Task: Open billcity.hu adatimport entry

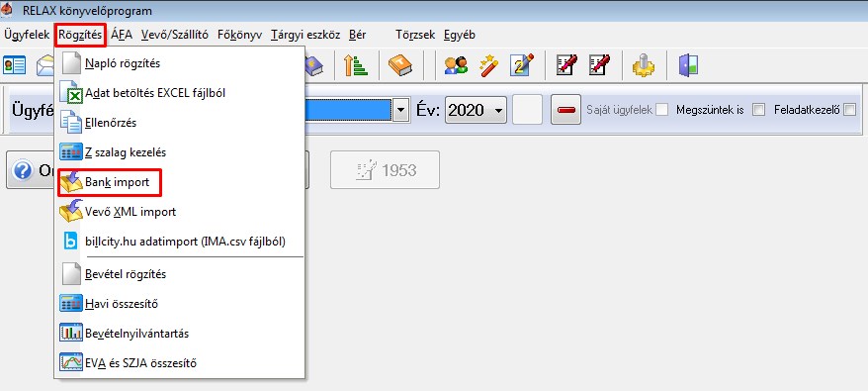Action: pos(179,242)
